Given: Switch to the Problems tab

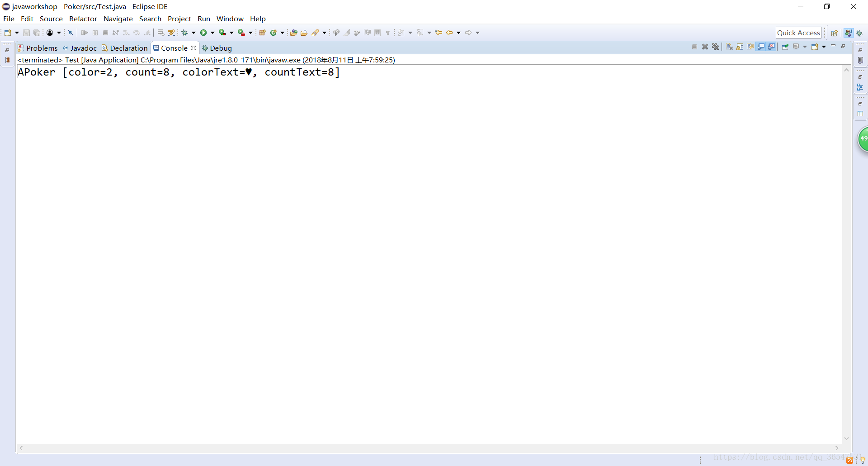Looking at the screenshot, I should coord(38,48).
